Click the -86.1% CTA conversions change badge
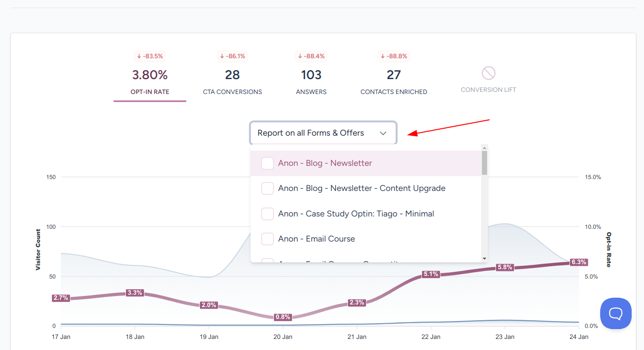The image size is (644, 350). (x=233, y=56)
